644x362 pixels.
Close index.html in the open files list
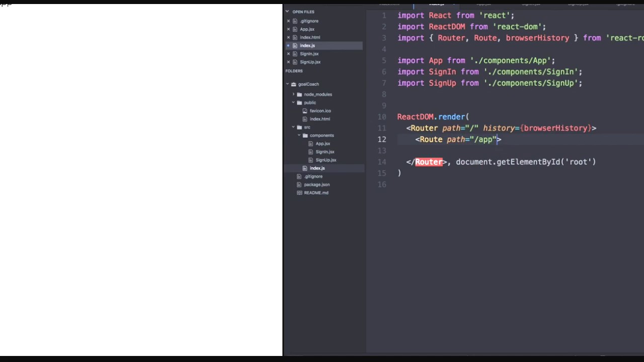pos(288,37)
